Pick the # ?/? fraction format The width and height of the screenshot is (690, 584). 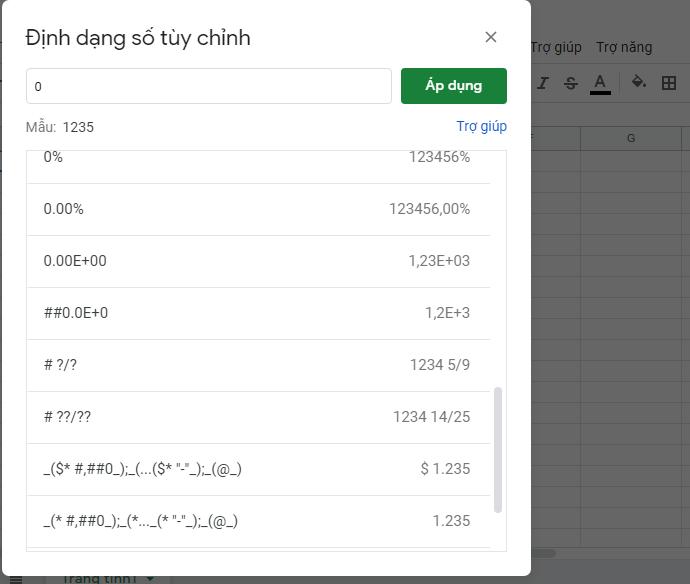pos(258,365)
